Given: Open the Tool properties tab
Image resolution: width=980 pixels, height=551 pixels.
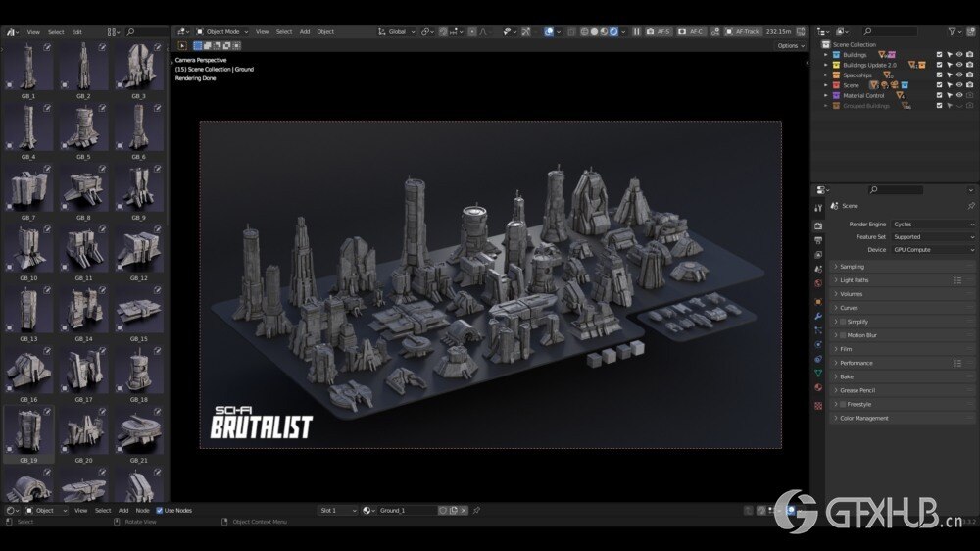Looking at the screenshot, I should (x=818, y=208).
